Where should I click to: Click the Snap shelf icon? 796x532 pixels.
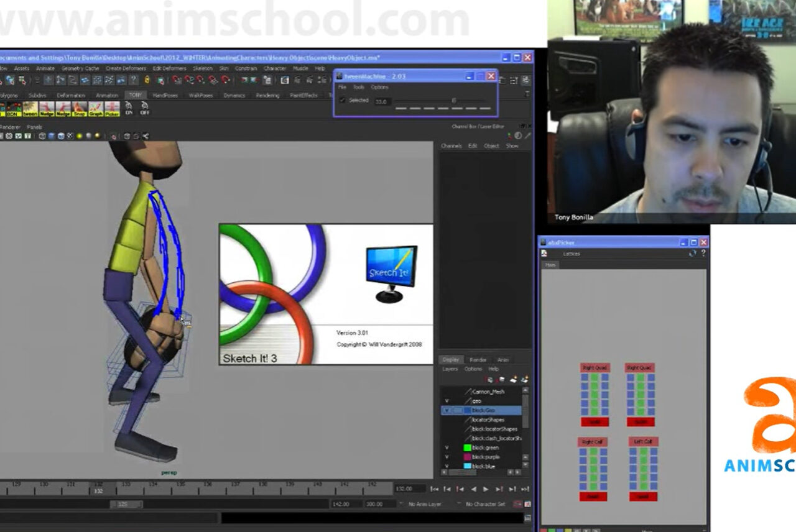pyautogui.click(x=79, y=109)
